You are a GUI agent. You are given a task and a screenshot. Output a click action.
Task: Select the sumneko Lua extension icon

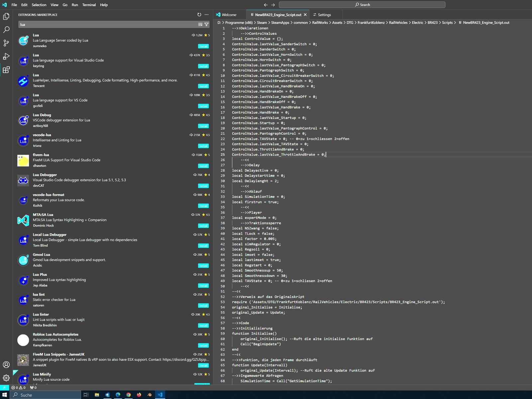[x=23, y=41]
